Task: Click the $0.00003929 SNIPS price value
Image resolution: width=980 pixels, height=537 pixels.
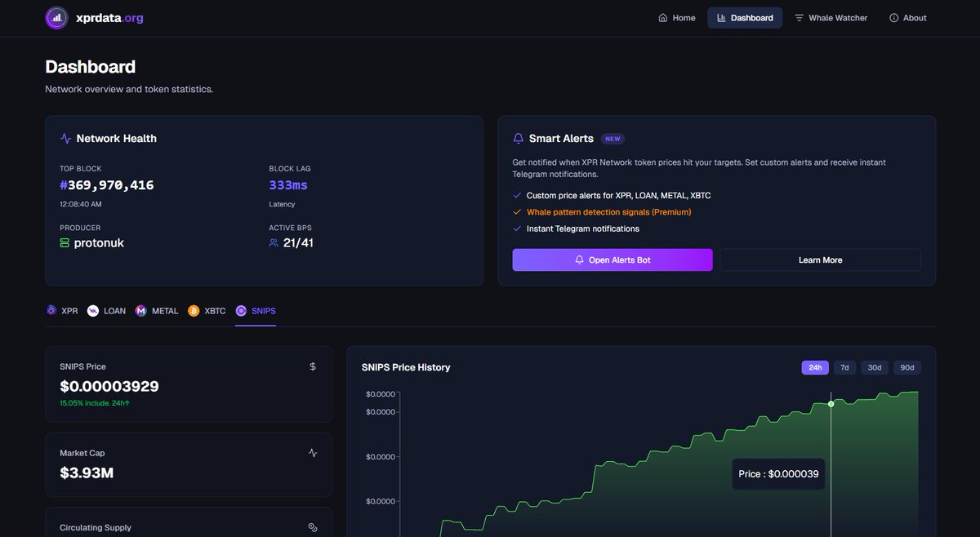Action: pyautogui.click(x=109, y=386)
